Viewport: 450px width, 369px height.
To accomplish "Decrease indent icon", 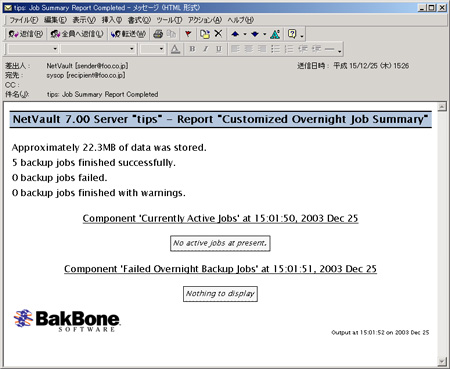I will (x=303, y=49).
